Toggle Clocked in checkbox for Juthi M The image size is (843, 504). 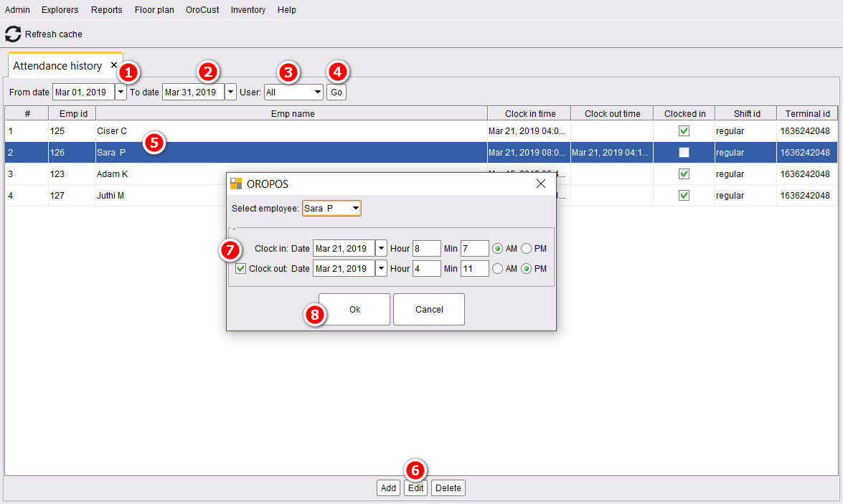coord(684,195)
